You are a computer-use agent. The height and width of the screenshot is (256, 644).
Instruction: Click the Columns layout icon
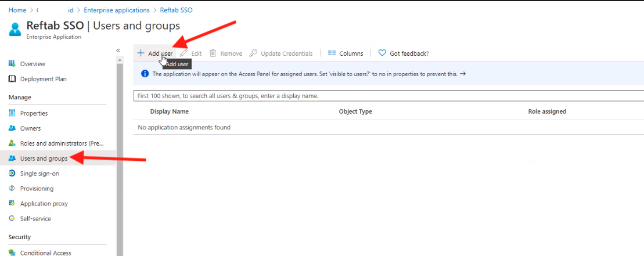(x=332, y=53)
